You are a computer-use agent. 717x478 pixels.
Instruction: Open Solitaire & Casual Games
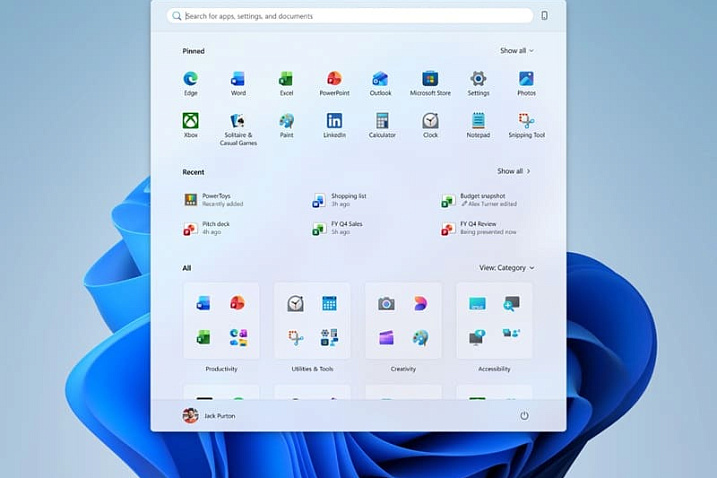click(238, 129)
